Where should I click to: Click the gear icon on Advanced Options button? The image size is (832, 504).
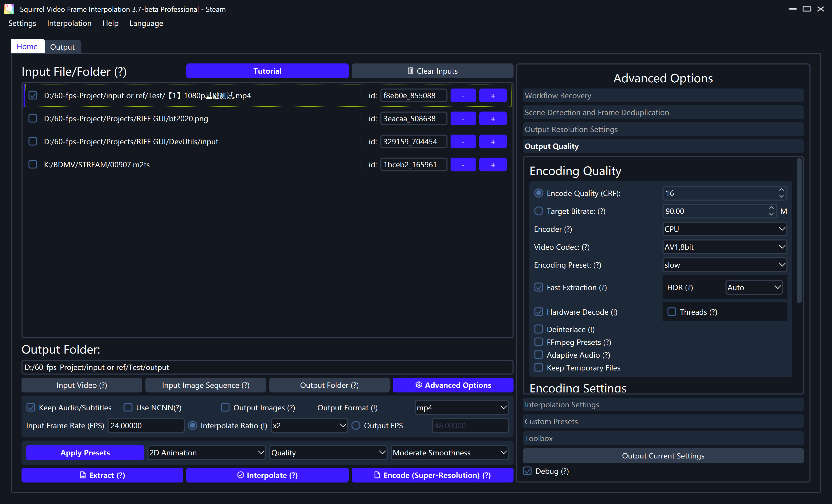click(419, 385)
